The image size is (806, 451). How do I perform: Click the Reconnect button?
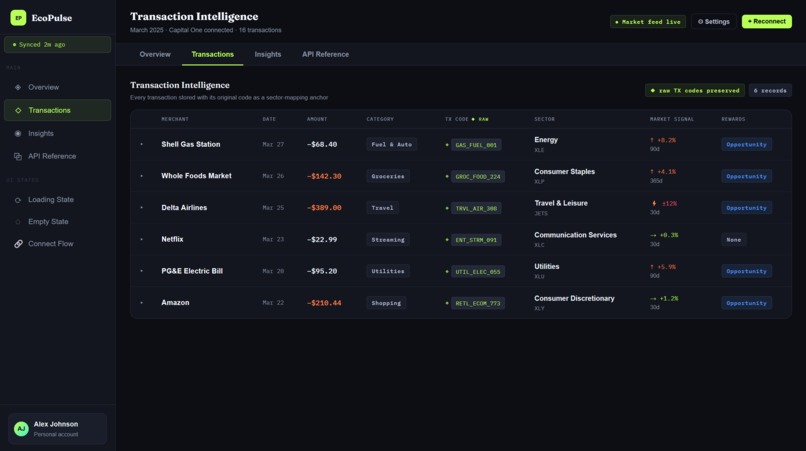766,22
